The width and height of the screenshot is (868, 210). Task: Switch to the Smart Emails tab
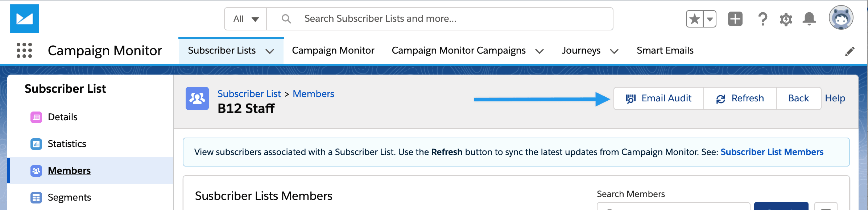click(665, 50)
